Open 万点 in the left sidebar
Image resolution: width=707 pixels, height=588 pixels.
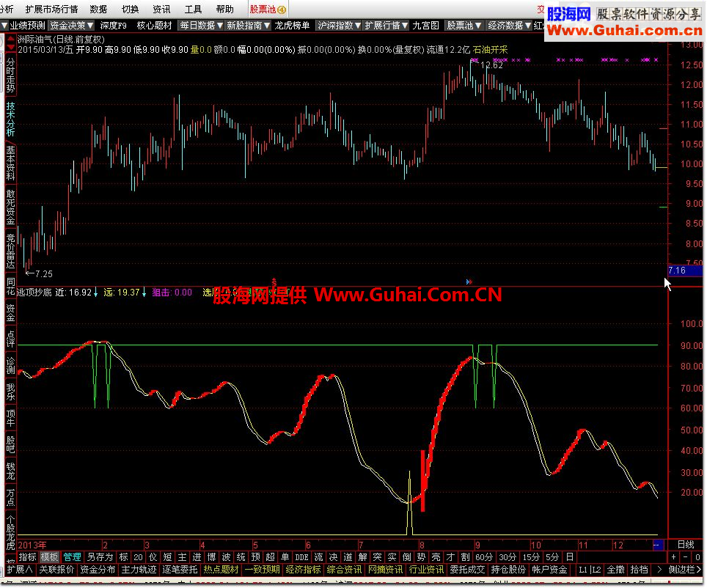coord(10,497)
